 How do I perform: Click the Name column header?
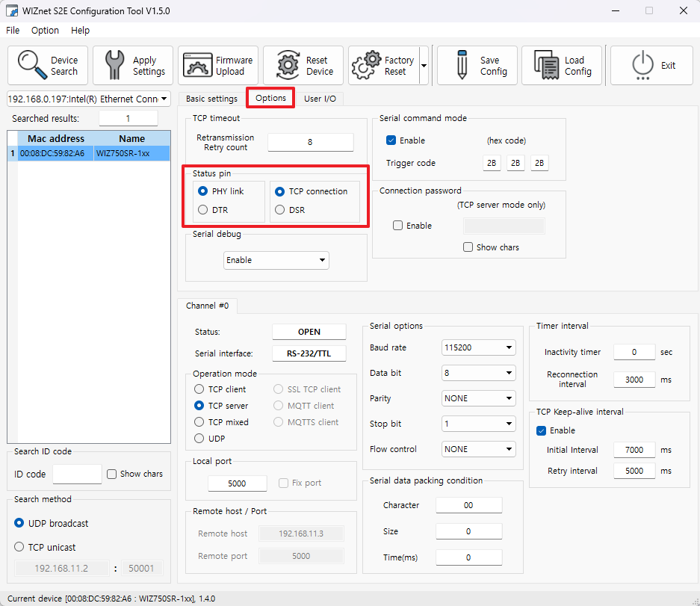point(131,138)
